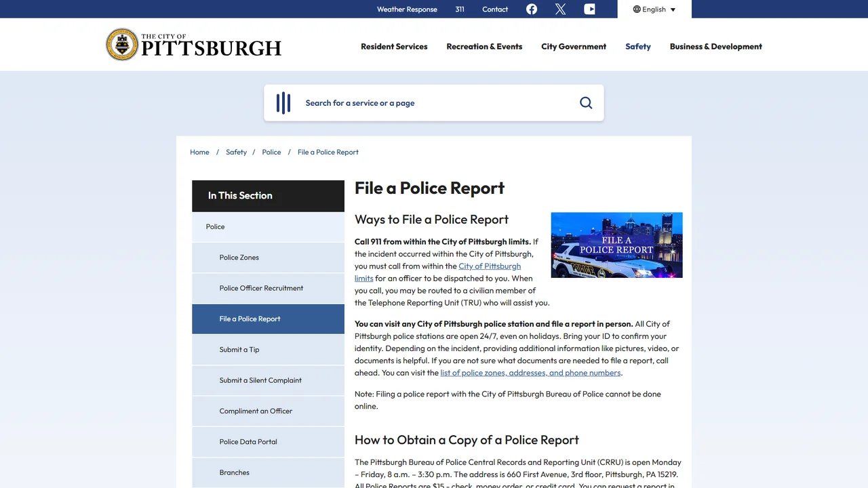Follow the City of Pittsburgh limits link

click(490, 266)
